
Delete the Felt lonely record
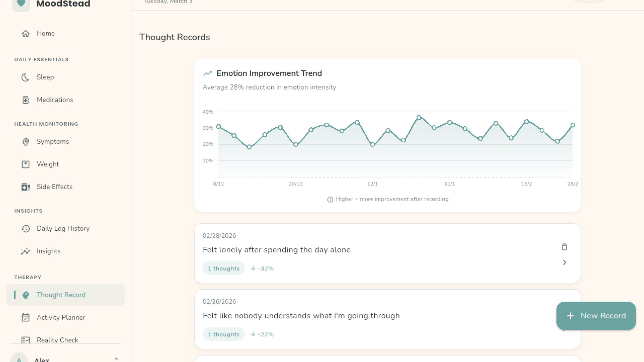coord(564,247)
